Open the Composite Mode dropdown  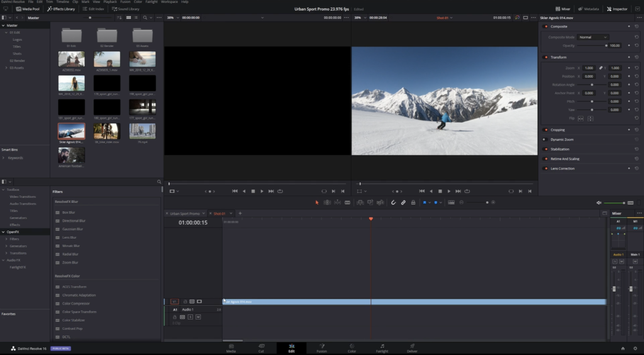coord(593,37)
